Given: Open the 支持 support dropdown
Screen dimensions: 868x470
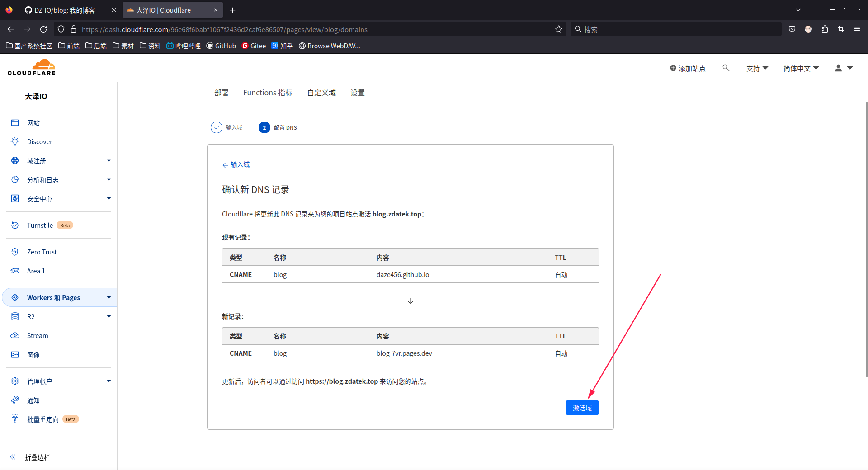Looking at the screenshot, I should [x=757, y=68].
